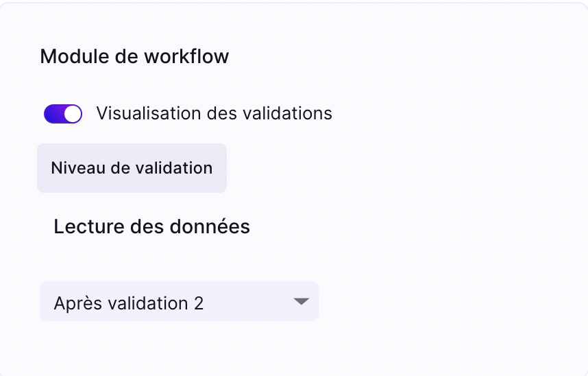Click the "Visualisation des validations" label

[x=214, y=113]
